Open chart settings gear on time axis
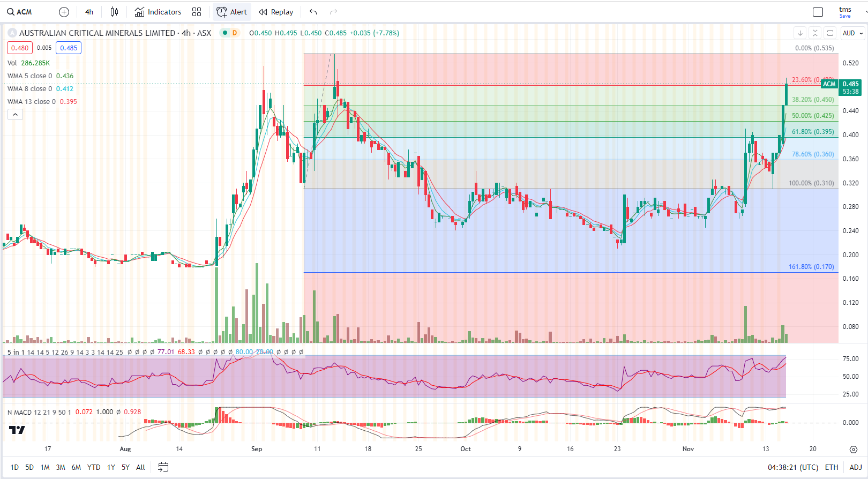Viewport: 868px width, 479px height. (x=853, y=449)
